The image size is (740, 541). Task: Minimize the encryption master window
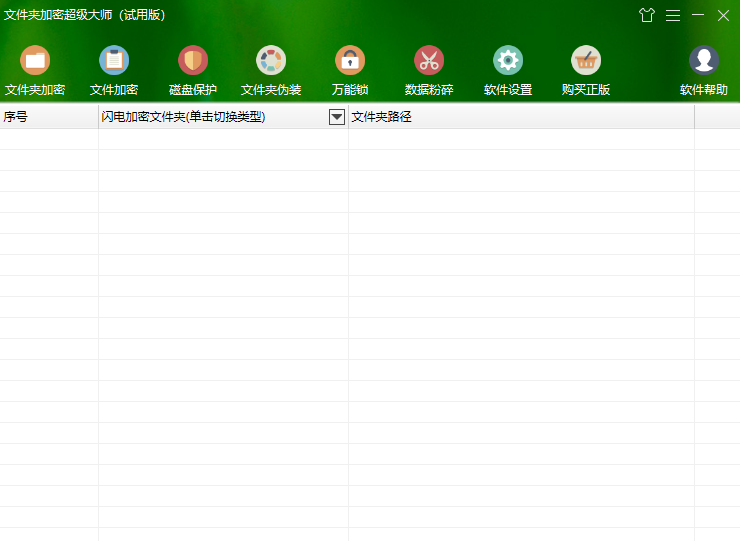point(698,15)
